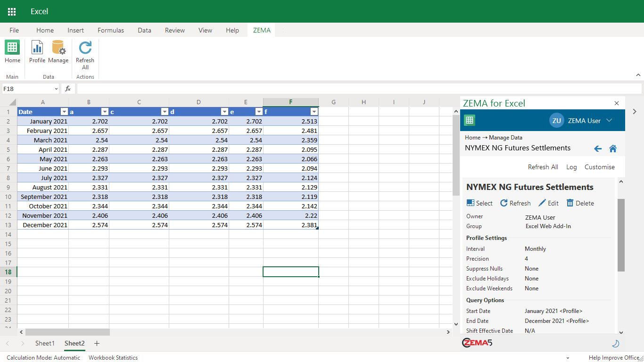This screenshot has width=644, height=362.
Task: Toggle the dark mode moon icon
Action: pos(615,343)
